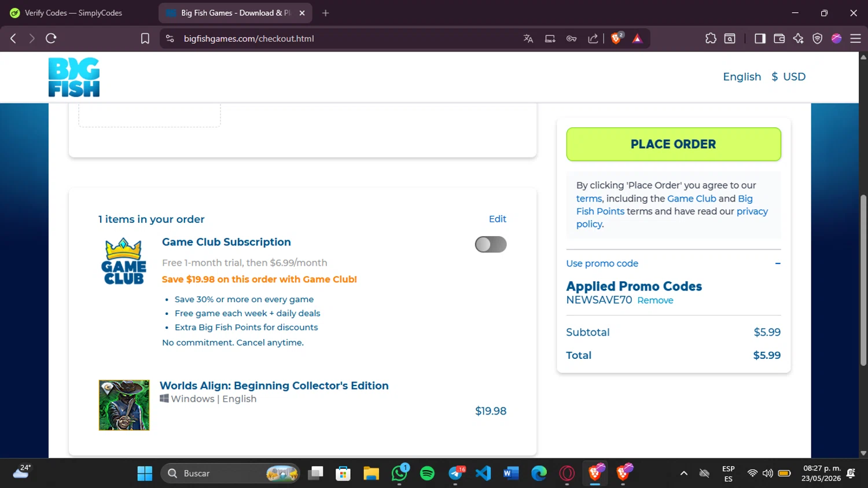
Task: Enable the Game Club Subscription toggle
Action: (x=491, y=244)
